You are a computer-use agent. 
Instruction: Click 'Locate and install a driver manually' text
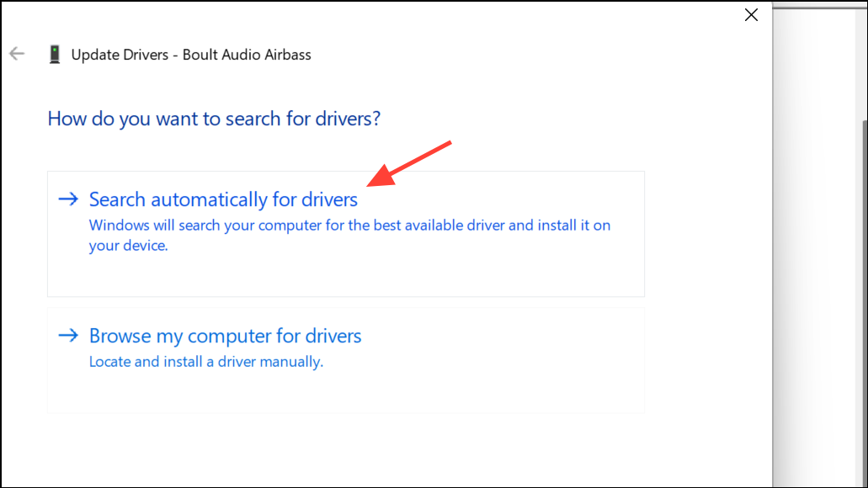205,362
